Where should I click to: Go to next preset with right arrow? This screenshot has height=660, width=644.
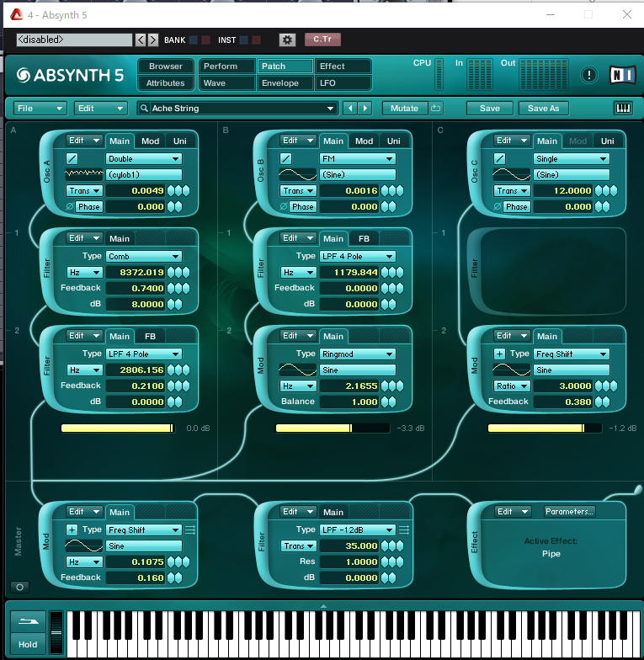coord(365,108)
